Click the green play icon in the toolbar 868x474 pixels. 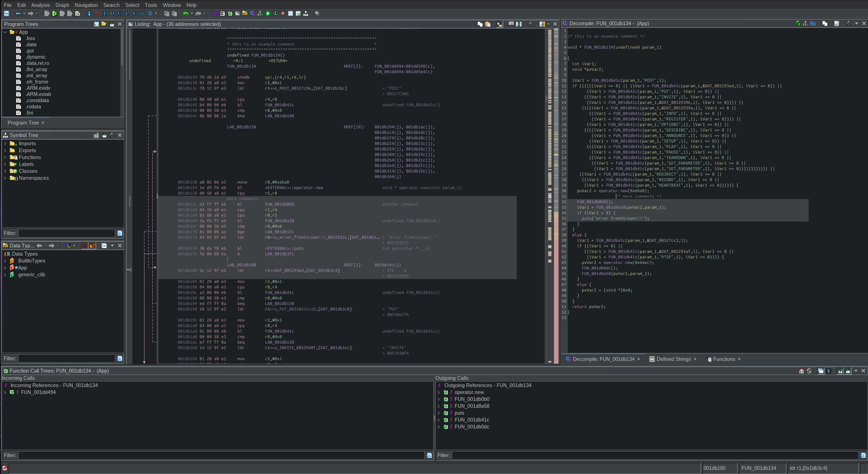click(268, 13)
